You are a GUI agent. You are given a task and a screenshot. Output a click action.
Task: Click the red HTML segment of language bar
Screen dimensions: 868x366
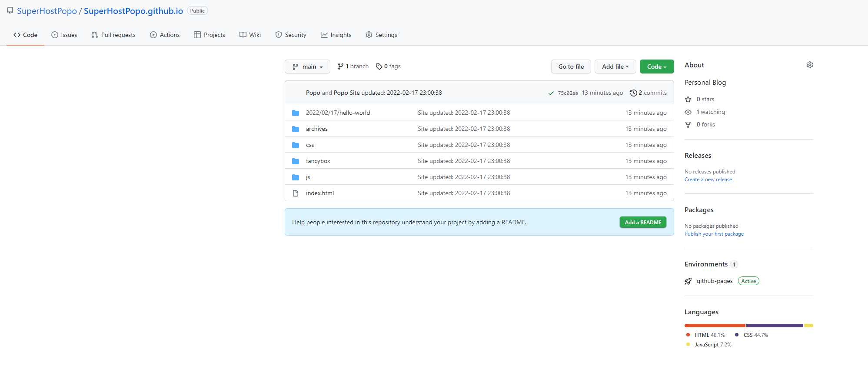[715, 326]
